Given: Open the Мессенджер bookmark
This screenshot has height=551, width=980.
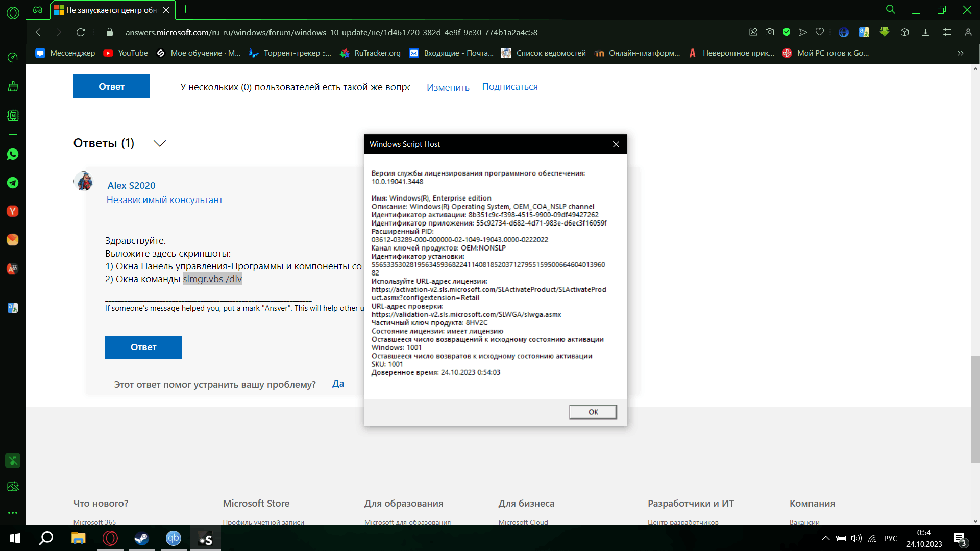Looking at the screenshot, I should tap(65, 53).
